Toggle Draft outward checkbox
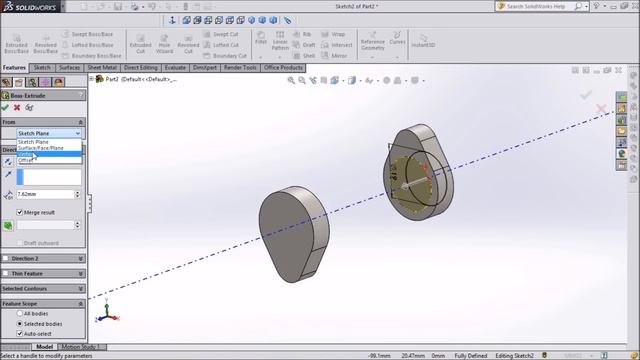This screenshot has width=640, height=360. [x=19, y=243]
